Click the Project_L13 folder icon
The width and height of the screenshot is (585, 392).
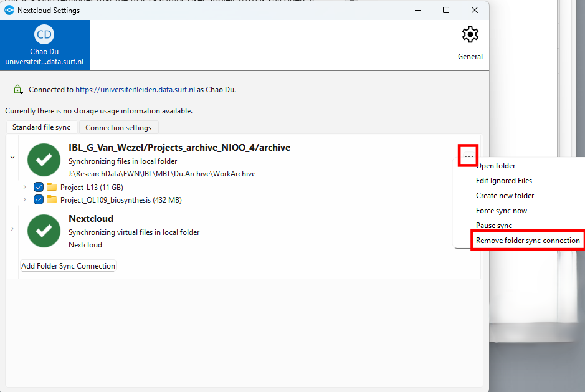point(52,187)
